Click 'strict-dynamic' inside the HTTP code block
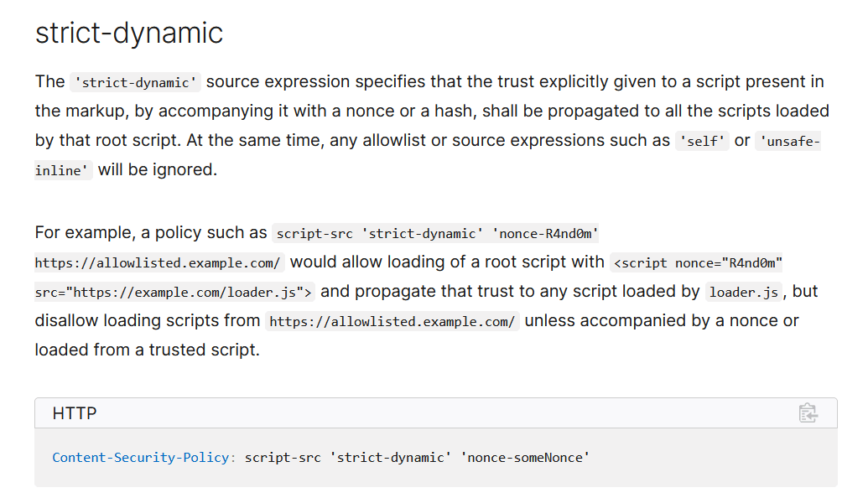The width and height of the screenshot is (868, 498). [x=390, y=457]
